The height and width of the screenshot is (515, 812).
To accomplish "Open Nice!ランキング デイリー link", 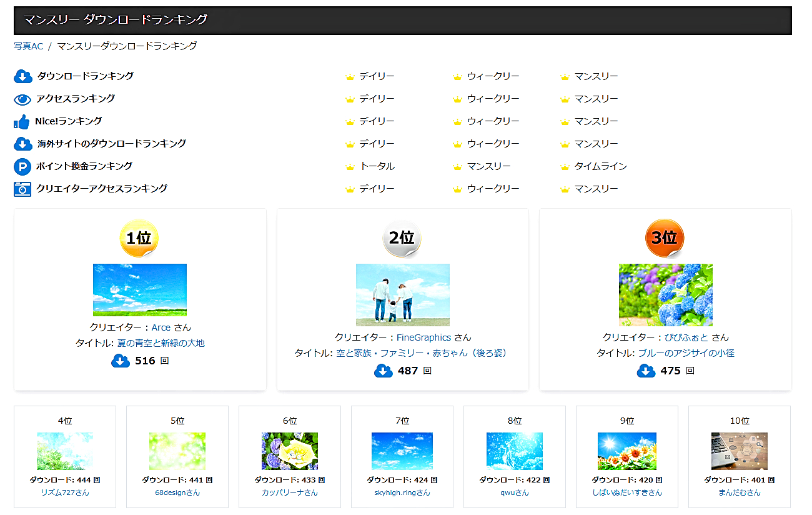I will click(377, 121).
